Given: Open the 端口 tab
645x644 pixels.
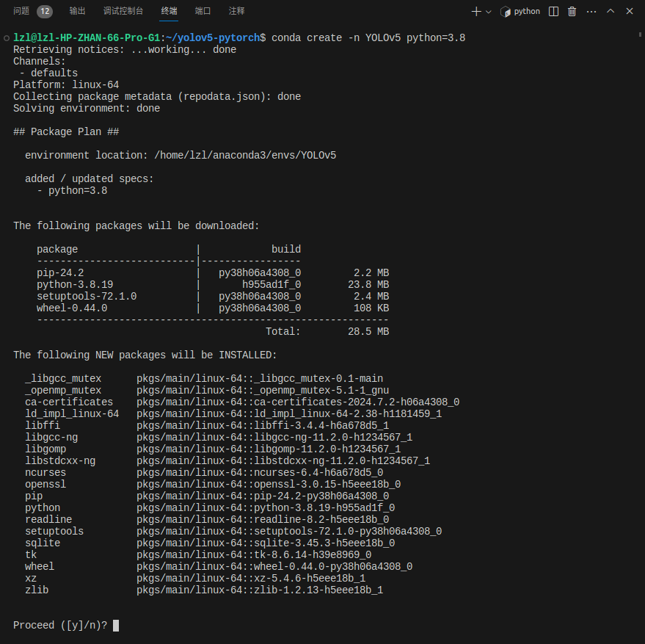Looking at the screenshot, I should pos(203,12).
